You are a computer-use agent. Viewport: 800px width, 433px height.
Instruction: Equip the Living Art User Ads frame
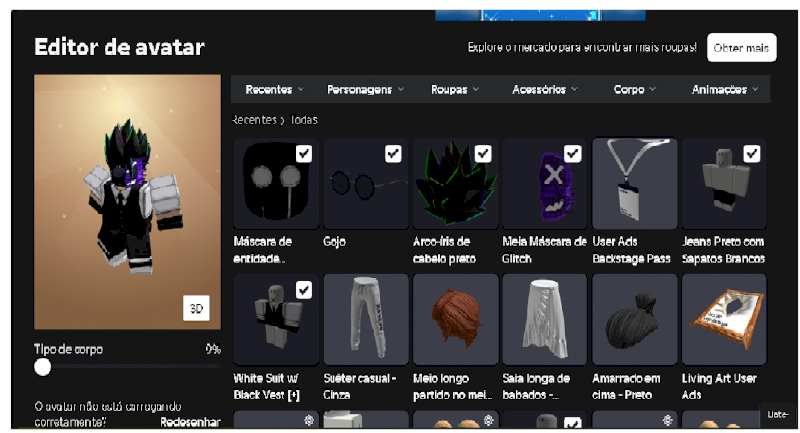[724, 320]
